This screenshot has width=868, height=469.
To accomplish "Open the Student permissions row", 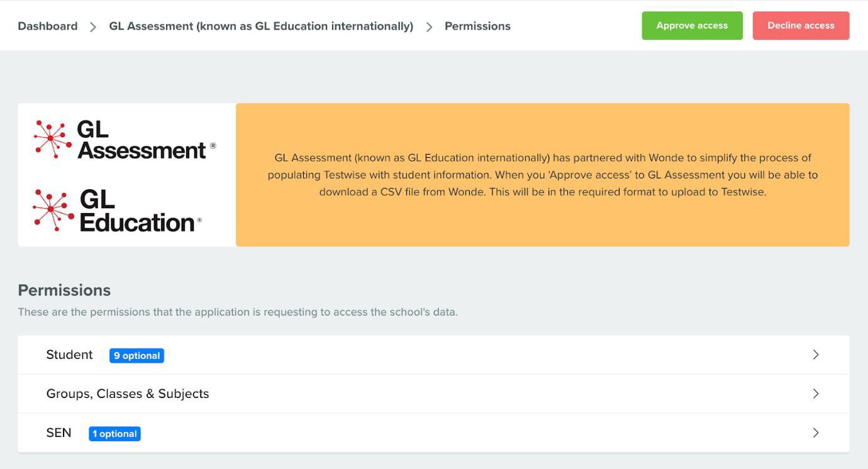I will 433,355.
